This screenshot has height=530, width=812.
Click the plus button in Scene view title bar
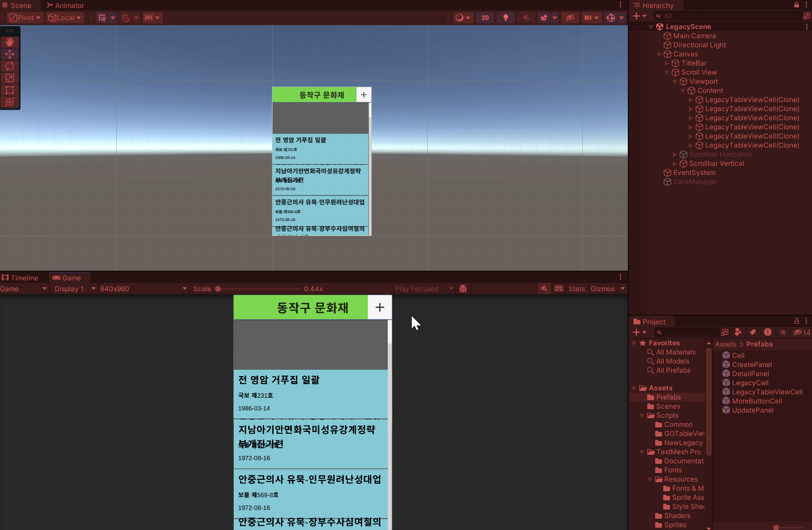364,95
